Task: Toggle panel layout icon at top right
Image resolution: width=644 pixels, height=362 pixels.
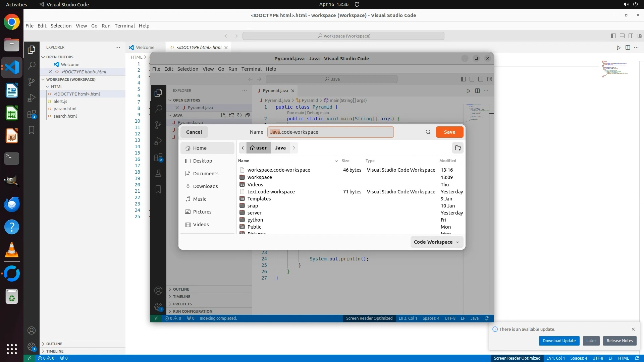Action: point(622,36)
